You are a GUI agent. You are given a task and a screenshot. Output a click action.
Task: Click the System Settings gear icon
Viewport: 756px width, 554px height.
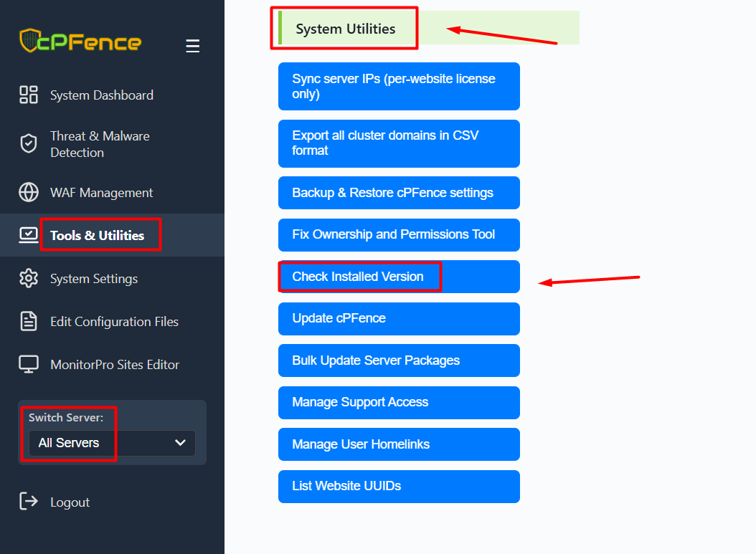pos(29,279)
